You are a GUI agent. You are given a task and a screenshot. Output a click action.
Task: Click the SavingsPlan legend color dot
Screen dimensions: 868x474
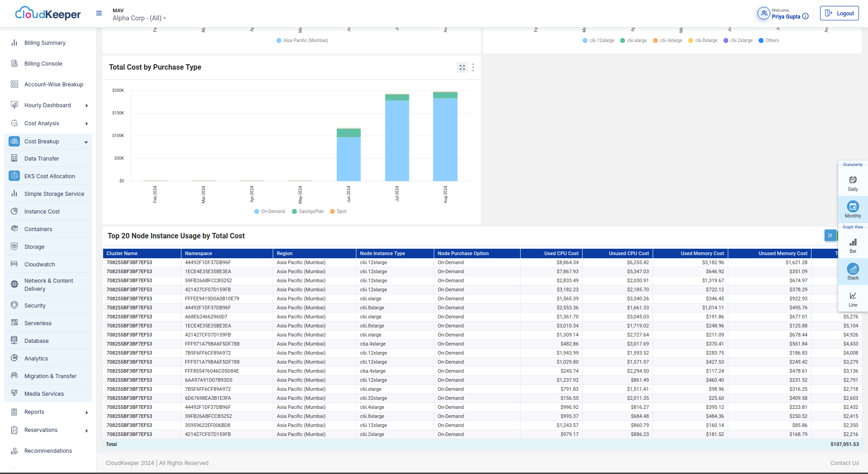coord(294,211)
